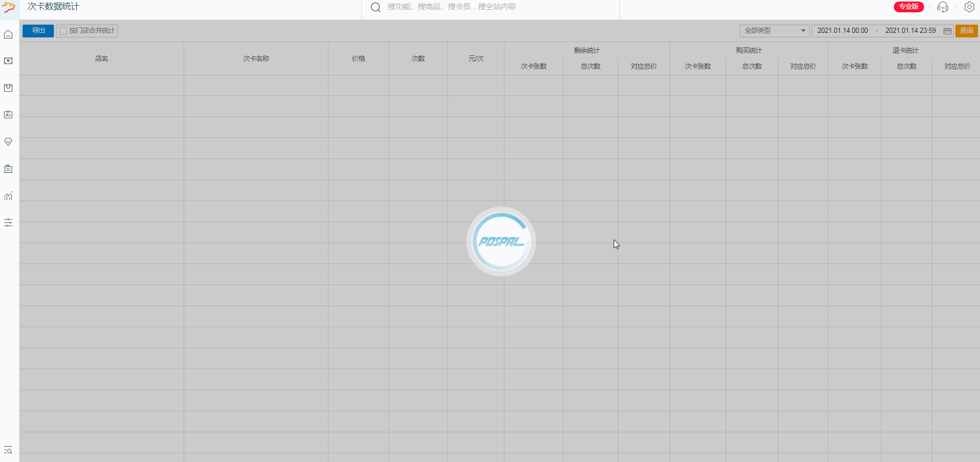Click the customer service headset icon
This screenshot has height=462, width=980.
tap(943, 7)
